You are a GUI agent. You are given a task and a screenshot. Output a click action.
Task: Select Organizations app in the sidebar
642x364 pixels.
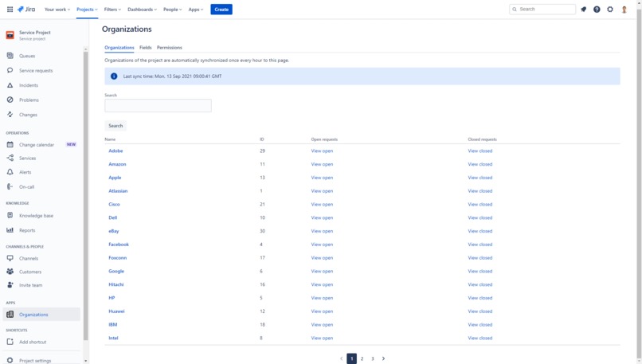(x=41, y=315)
